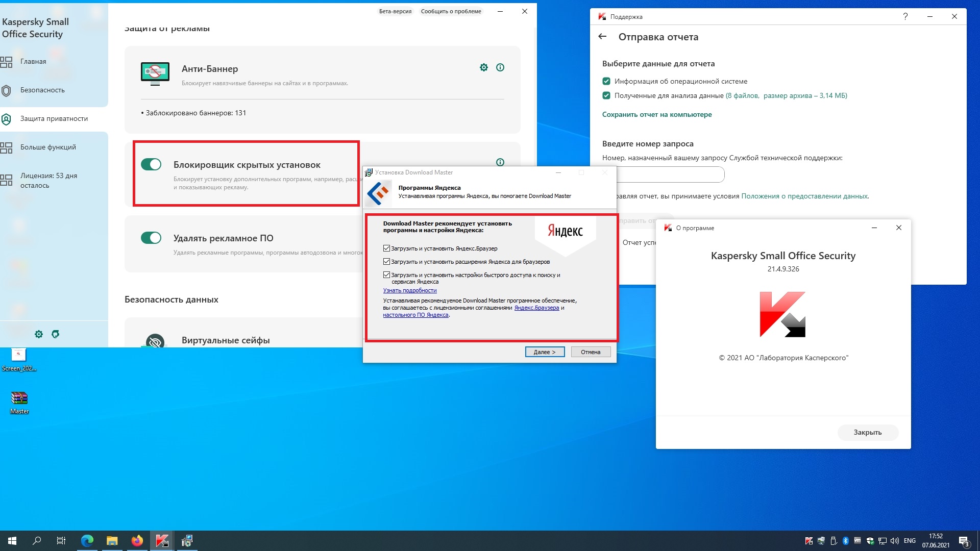The width and height of the screenshot is (980, 551).
Task: Click safely remove hardware tray icon
Action: point(834,541)
